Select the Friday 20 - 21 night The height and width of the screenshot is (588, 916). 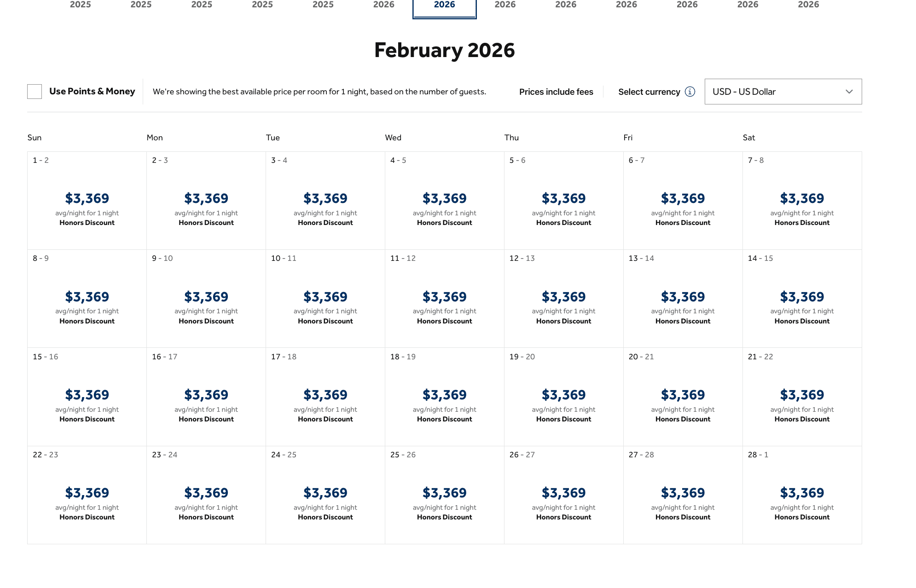683,397
